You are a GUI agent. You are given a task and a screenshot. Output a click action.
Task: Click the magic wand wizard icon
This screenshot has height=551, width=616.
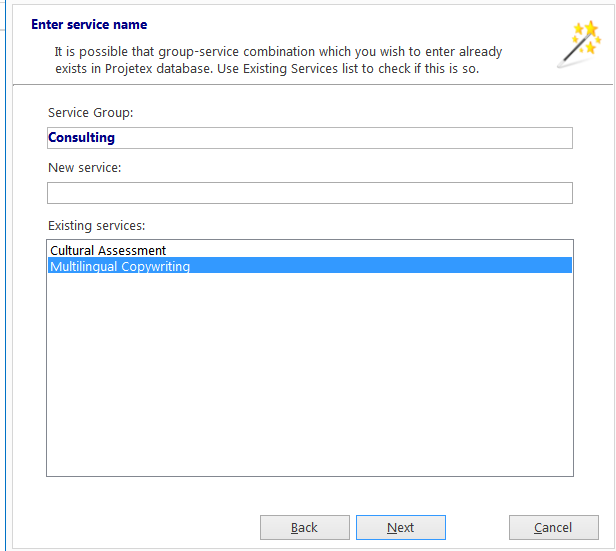tap(580, 44)
